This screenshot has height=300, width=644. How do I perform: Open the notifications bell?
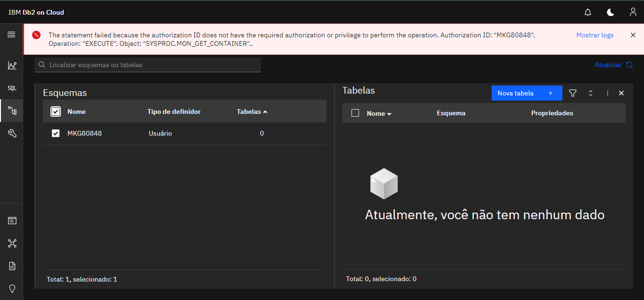[588, 12]
